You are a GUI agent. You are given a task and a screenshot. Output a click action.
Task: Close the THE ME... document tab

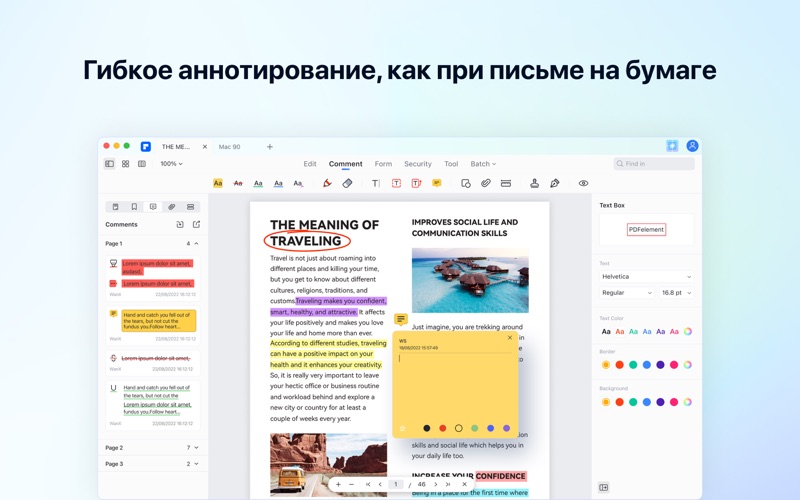pyautogui.click(x=205, y=146)
